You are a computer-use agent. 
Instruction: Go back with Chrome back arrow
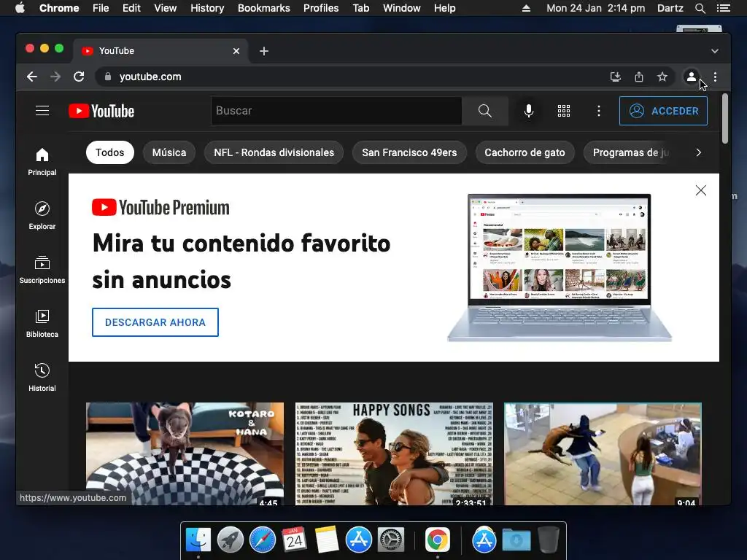[32, 77]
